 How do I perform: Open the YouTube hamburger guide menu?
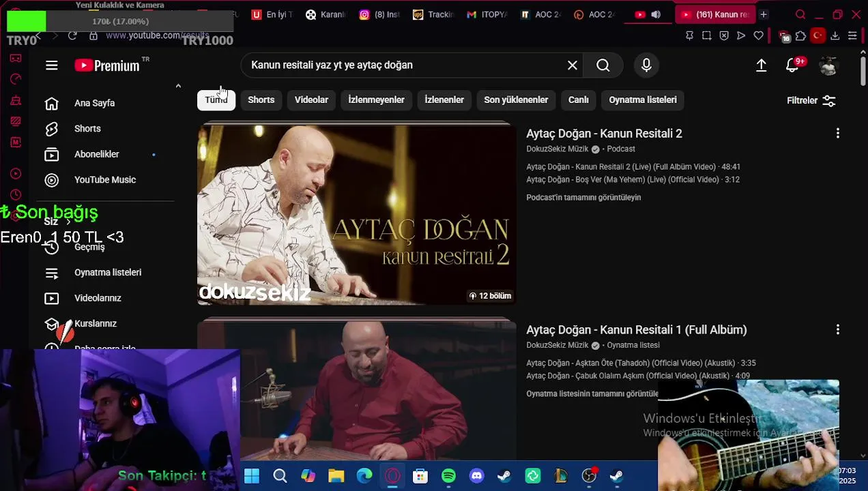[x=52, y=65]
